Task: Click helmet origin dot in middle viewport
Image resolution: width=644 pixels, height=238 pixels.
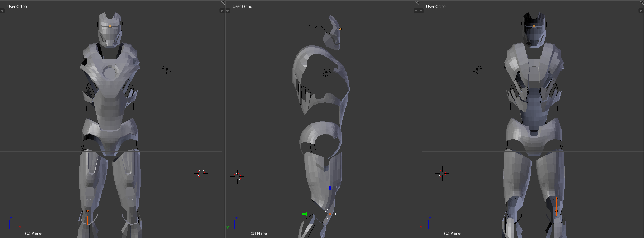Action: point(340,29)
